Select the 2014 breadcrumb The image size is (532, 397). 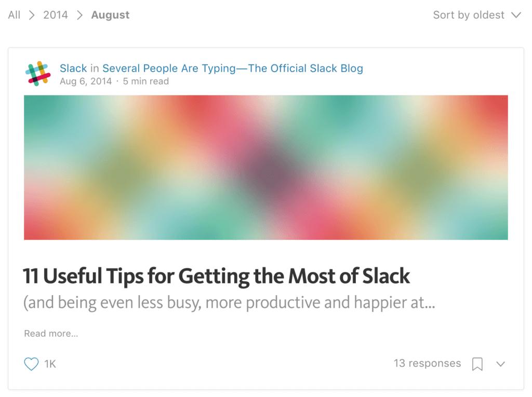point(55,15)
